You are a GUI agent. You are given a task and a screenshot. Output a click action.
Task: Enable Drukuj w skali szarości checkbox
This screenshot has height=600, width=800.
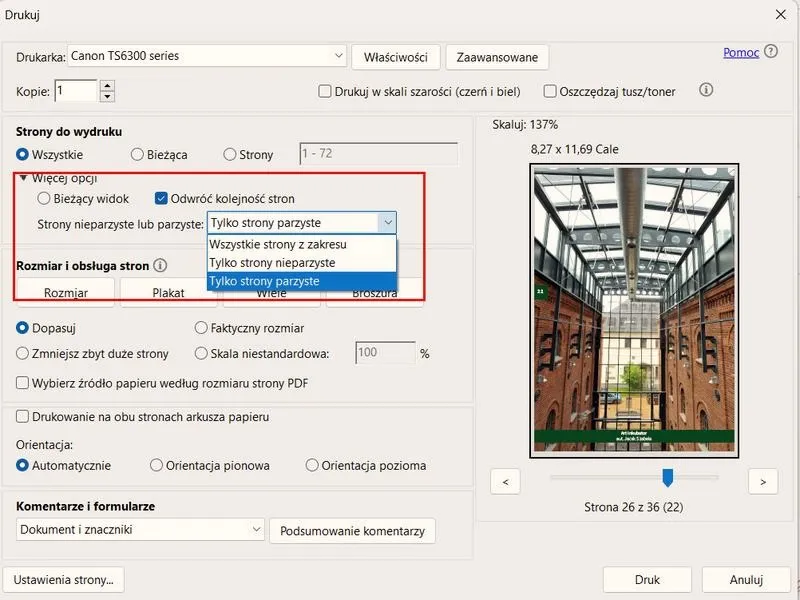tap(324, 91)
